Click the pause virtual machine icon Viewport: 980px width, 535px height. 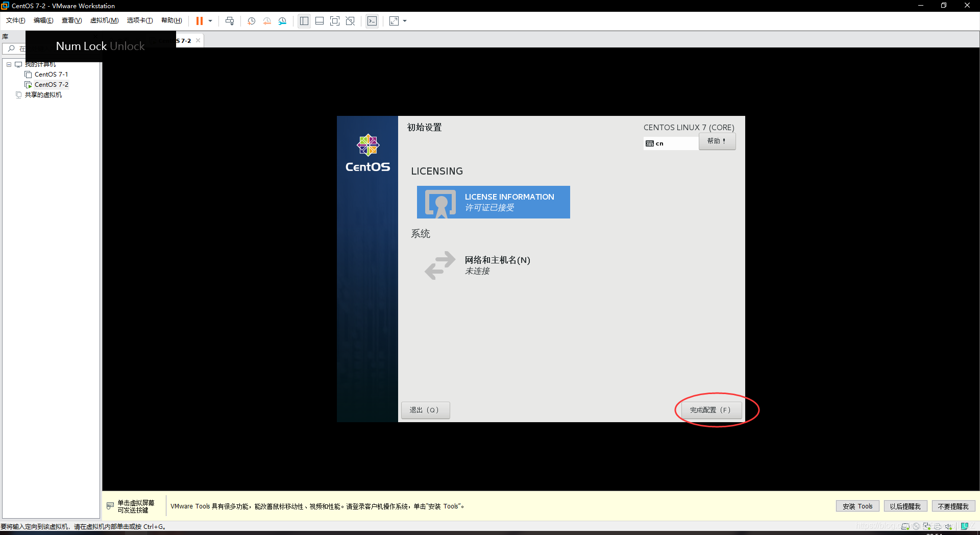[200, 21]
